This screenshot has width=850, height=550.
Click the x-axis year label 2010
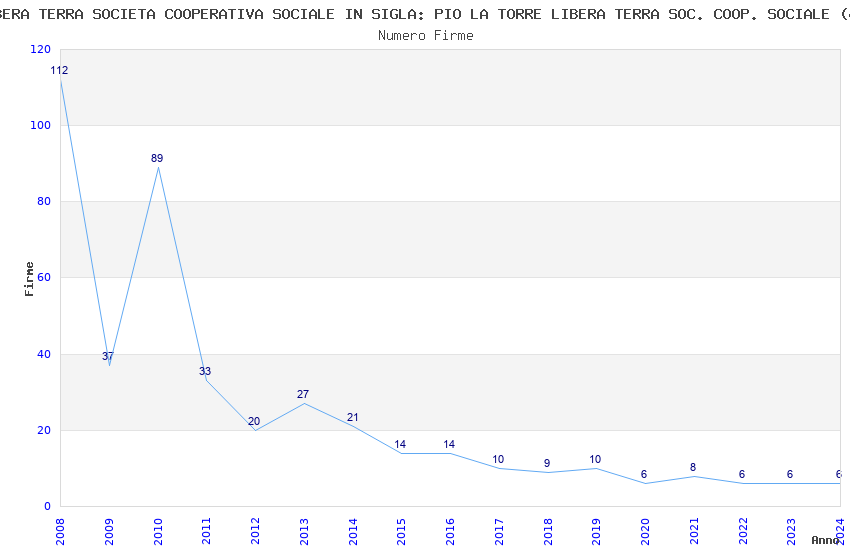pos(157,531)
